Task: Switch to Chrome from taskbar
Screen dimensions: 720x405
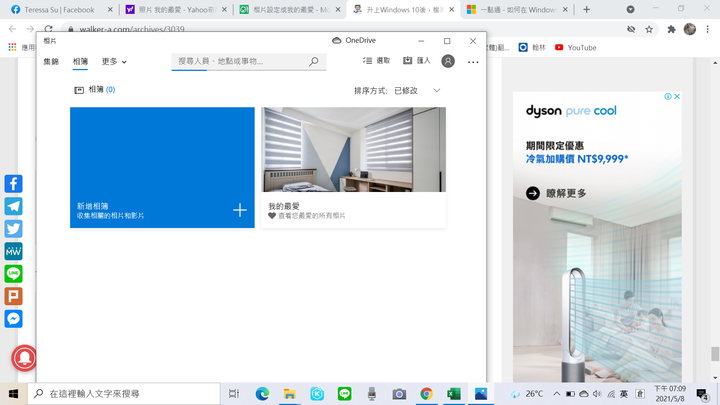Action: point(426,394)
